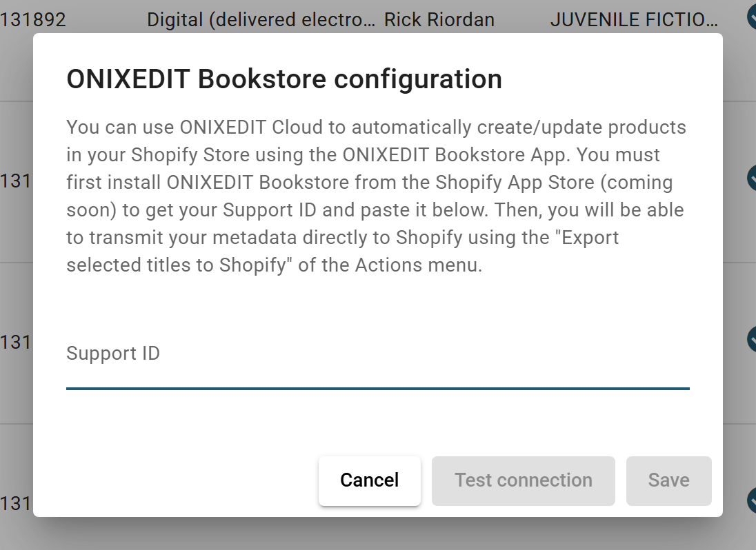Click the description paragraph about Shopify Store
The width and height of the screenshot is (756, 550).
click(376, 196)
